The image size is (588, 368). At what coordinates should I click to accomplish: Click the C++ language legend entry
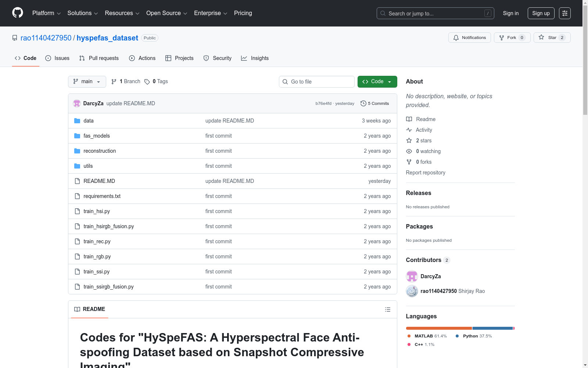point(421,344)
